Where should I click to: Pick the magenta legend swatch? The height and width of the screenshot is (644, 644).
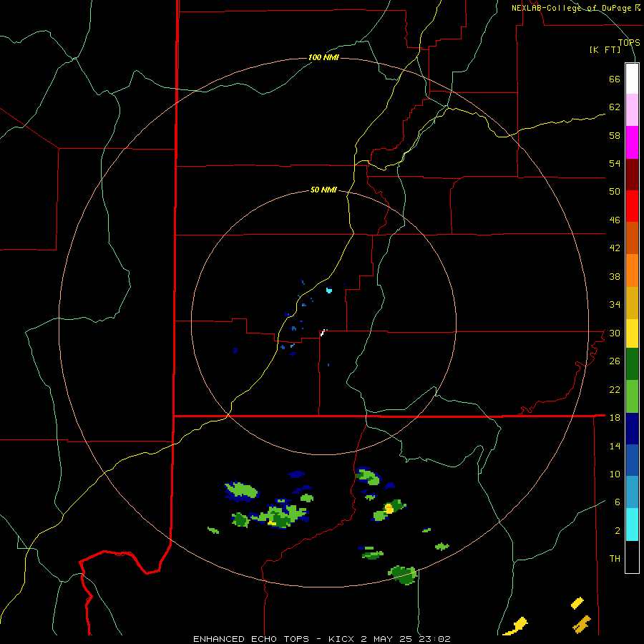tap(632, 142)
